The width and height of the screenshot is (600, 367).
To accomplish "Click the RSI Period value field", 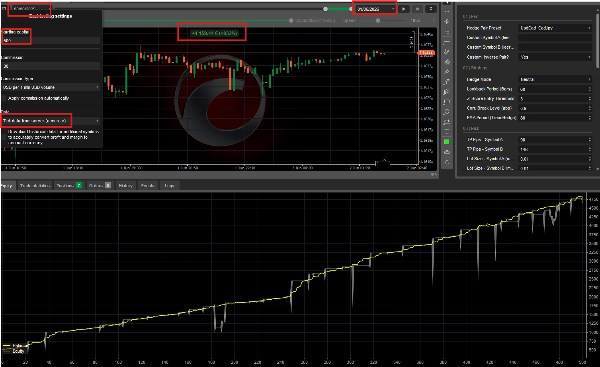I will click(x=555, y=117).
